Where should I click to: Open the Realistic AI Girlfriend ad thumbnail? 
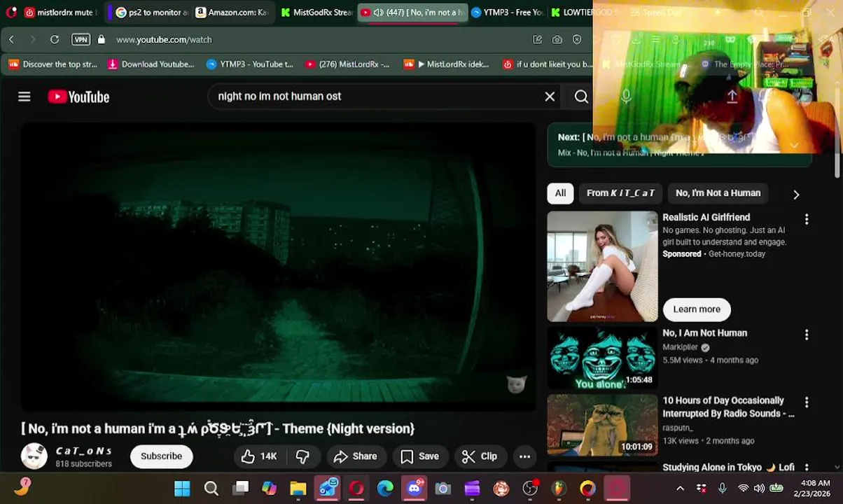pyautogui.click(x=602, y=267)
